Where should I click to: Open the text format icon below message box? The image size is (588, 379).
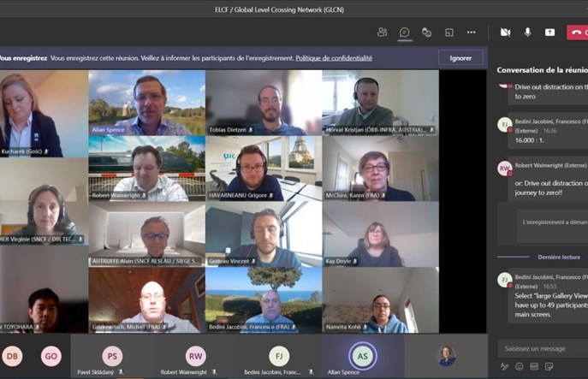tap(504, 366)
